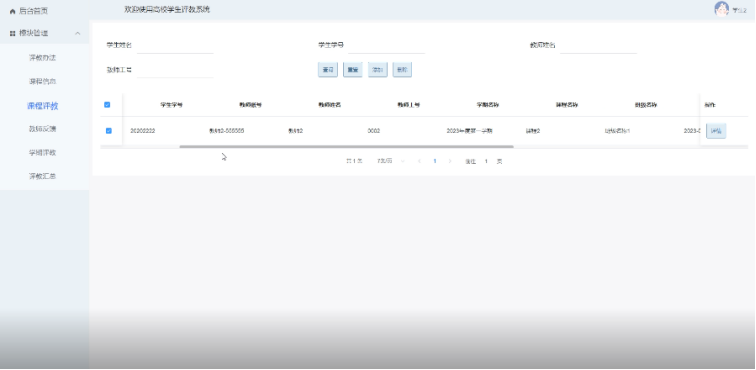Click the grid icon of 模块管理
Screen dimensions: 756x370
13,33
